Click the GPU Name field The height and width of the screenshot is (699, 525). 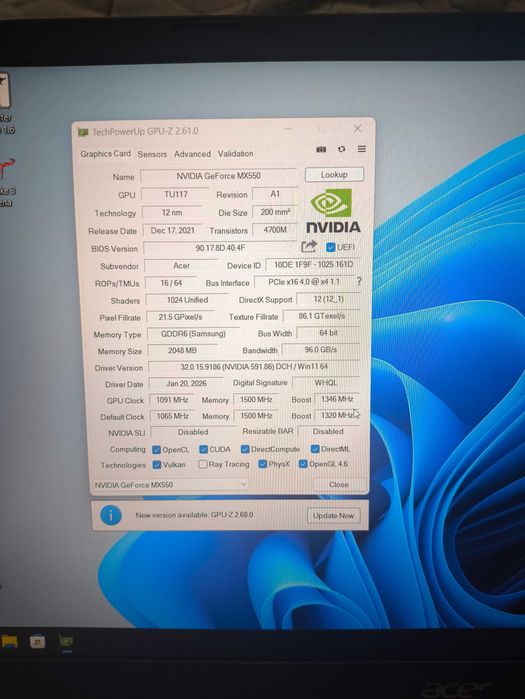click(218, 176)
